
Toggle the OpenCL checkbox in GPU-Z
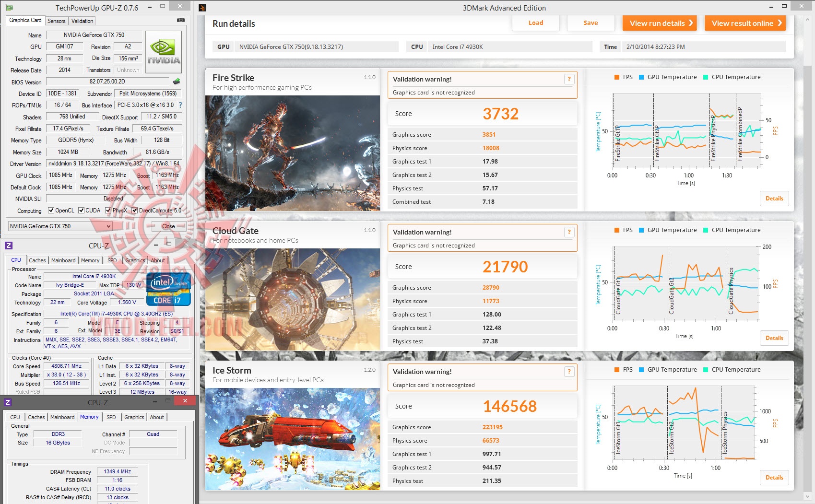click(x=51, y=210)
